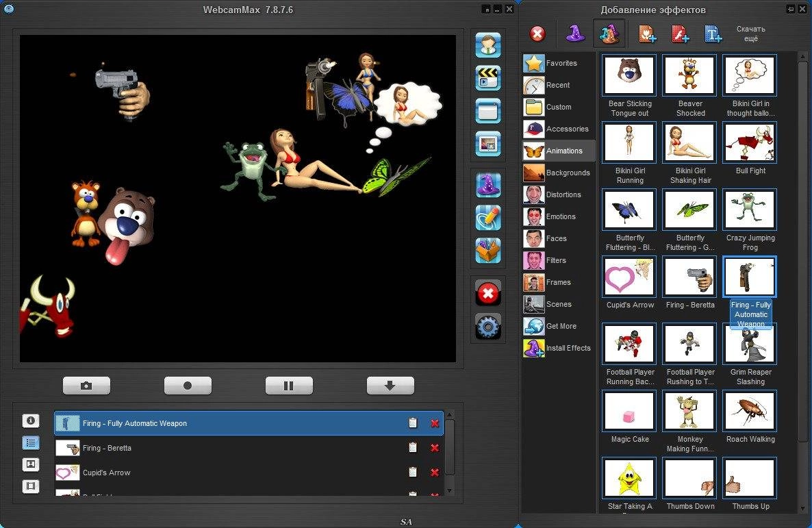Click the add text effect toolbar icon
812x528 pixels.
(x=713, y=34)
